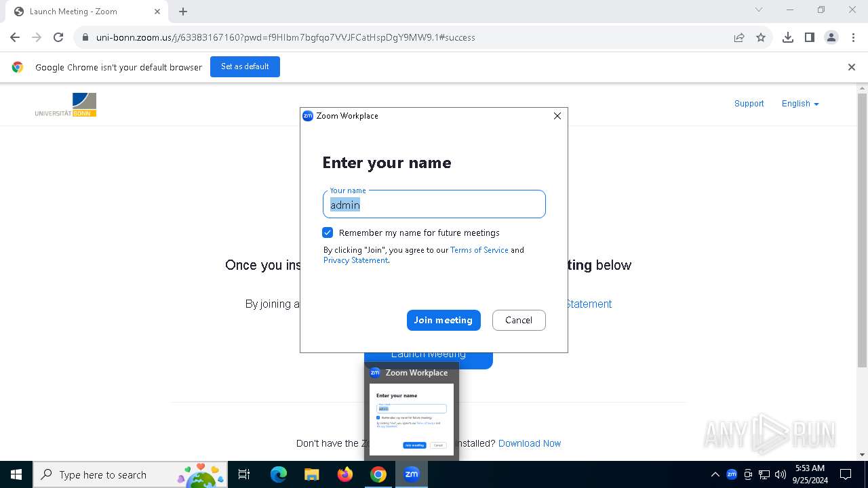Close the Launch Meeting - Zoom tab

(157, 12)
